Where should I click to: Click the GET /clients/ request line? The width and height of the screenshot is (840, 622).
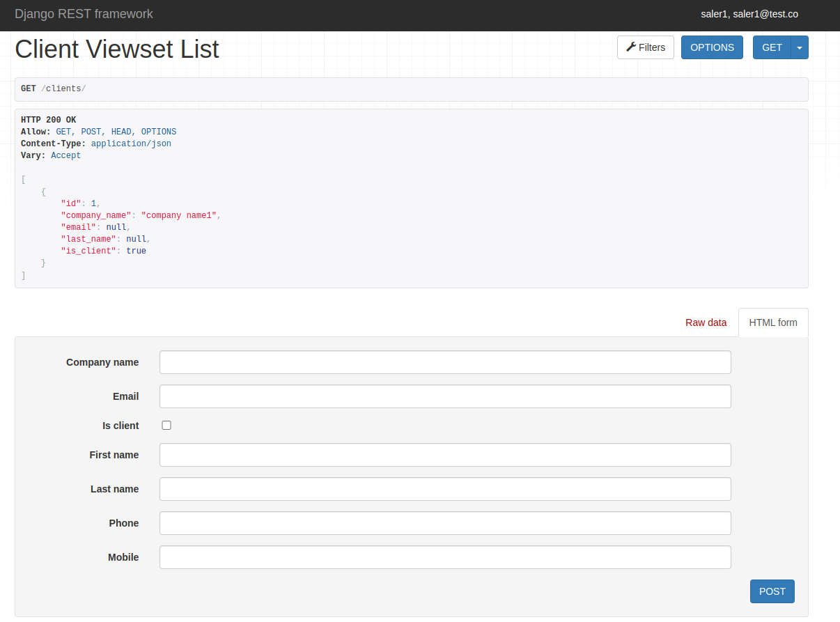click(x=54, y=89)
